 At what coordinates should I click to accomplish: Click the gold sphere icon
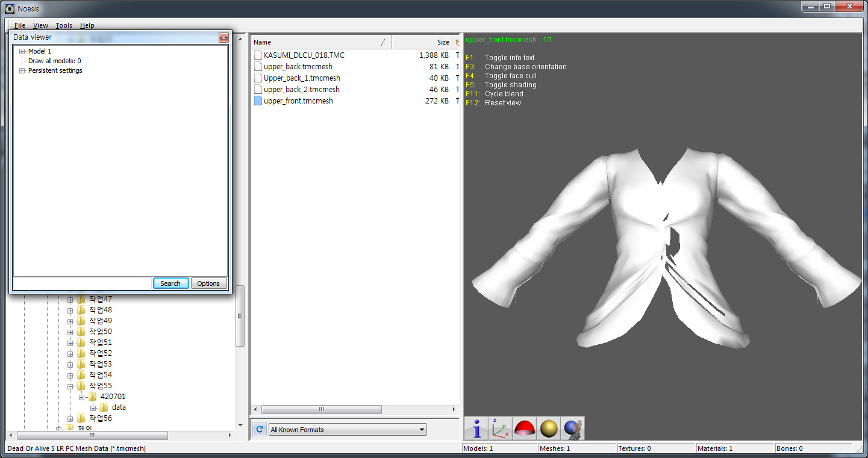point(548,429)
